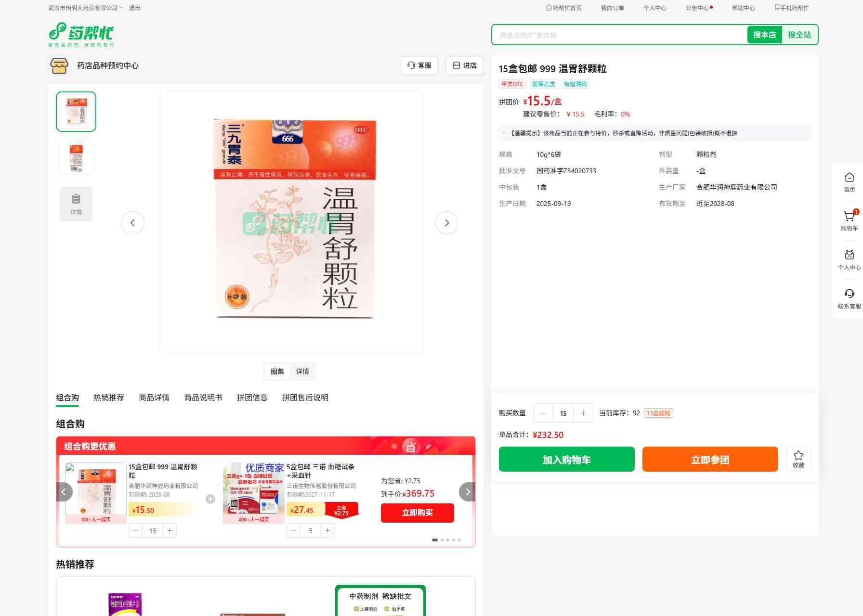The width and height of the screenshot is (863, 616).
Task: Switch to 商品说明书 tab
Action: tap(203, 398)
